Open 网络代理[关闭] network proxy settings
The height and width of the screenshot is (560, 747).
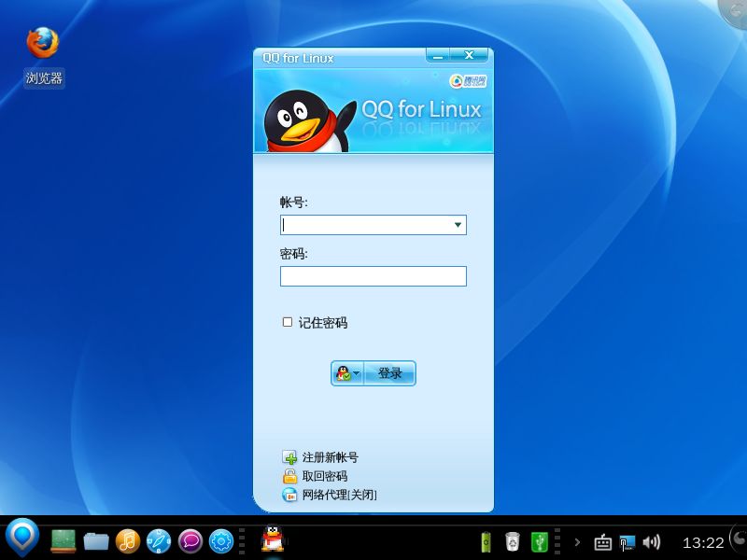pos(340,495)
